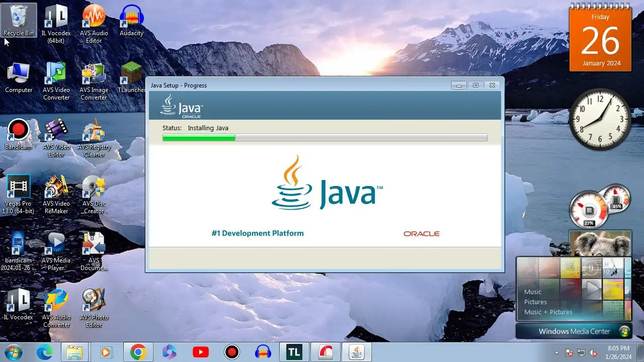Open the muted volume tray icon

pos(593,352)
